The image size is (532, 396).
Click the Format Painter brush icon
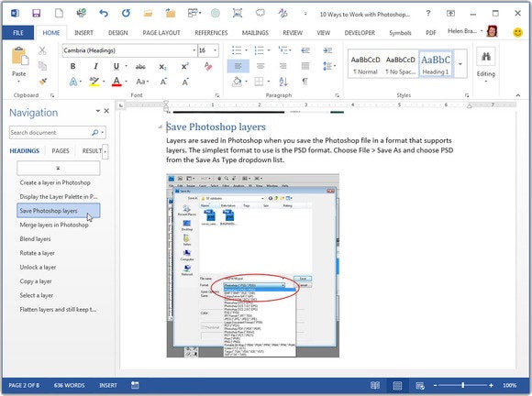[x=42, y=81]
